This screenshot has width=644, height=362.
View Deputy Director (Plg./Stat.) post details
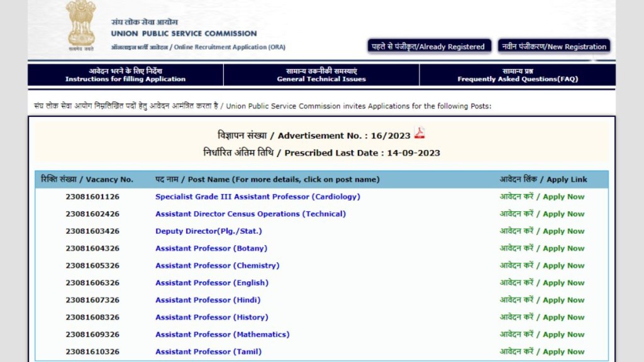209,231
